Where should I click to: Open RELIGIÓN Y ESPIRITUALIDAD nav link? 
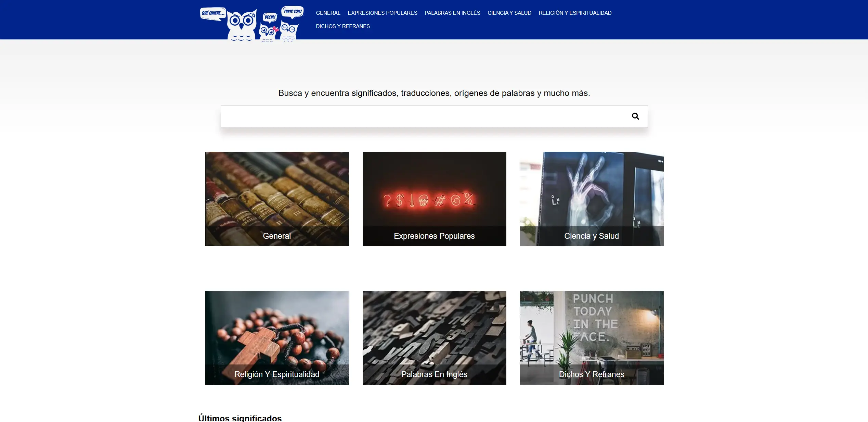coord(575,13)
